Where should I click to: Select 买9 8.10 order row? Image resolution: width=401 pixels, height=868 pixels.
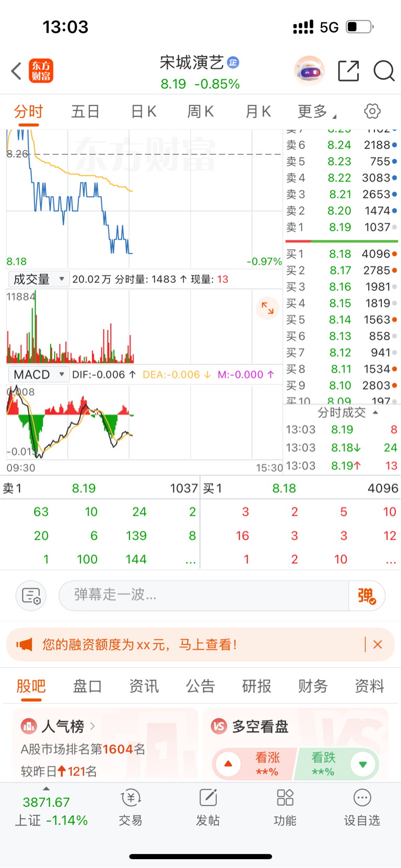pyautogui.click(x=342, y=386)
